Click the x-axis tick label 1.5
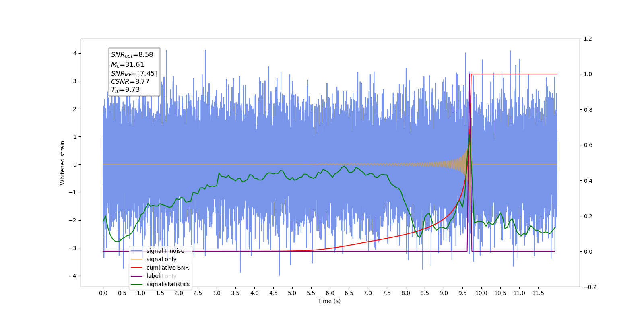644x322 pixels. 160,293
